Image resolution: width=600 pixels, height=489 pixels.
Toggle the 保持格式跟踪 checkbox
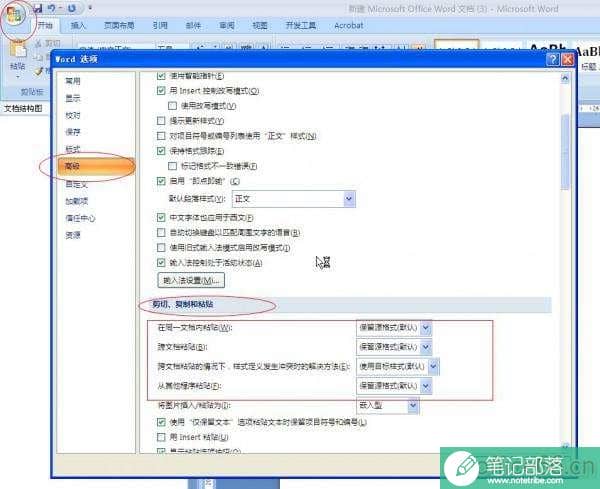pyautogui.click(x=161, y=151)
